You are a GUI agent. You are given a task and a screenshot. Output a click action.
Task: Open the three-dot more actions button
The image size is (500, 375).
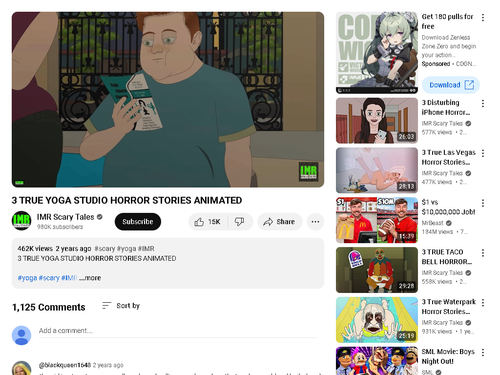coord(315,222)
